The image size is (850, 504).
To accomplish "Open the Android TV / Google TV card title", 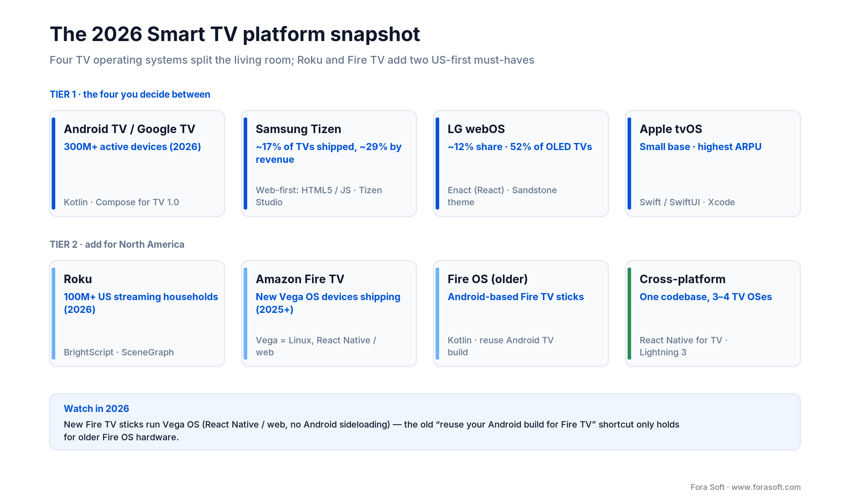I will tap(130, 129).
